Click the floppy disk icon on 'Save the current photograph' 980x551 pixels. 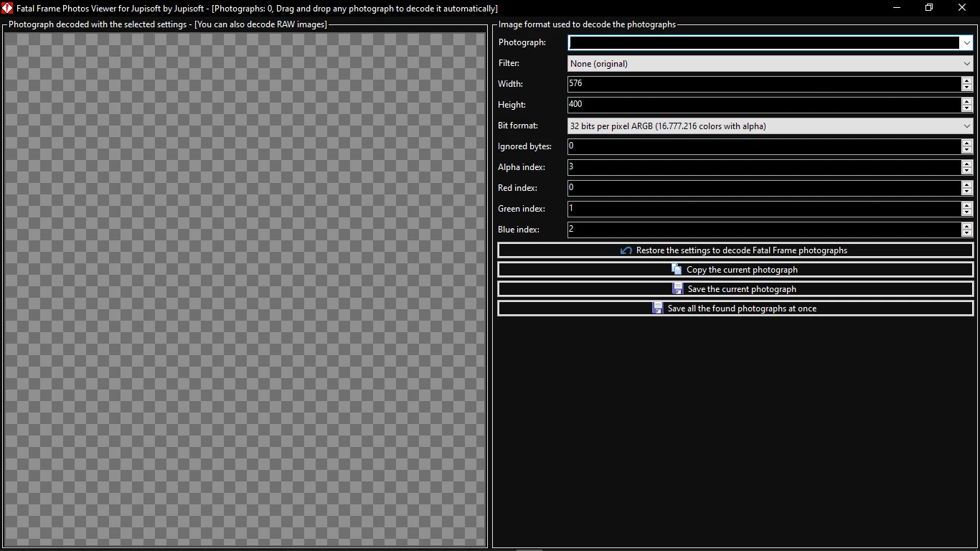(677, 288)
